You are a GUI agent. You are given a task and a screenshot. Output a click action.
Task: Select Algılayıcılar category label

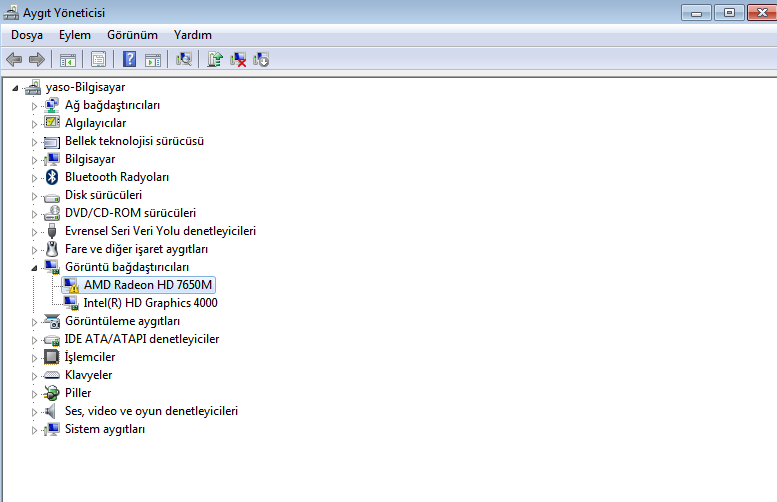point(95,123)
